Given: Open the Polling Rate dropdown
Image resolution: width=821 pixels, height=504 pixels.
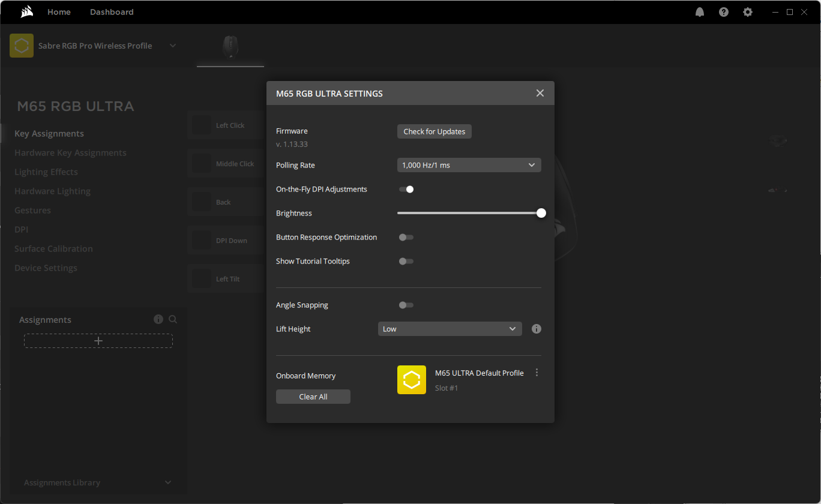Looking at the screenshot, I should click(469, 165).
